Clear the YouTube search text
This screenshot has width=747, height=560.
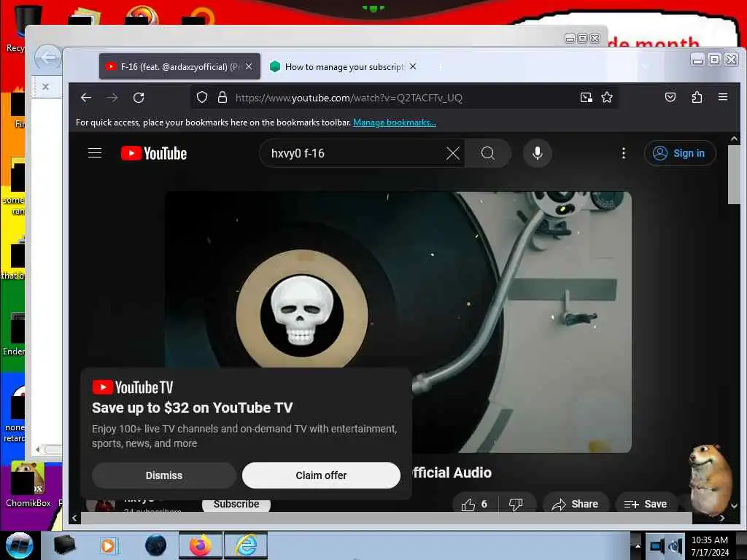[452, 153]
